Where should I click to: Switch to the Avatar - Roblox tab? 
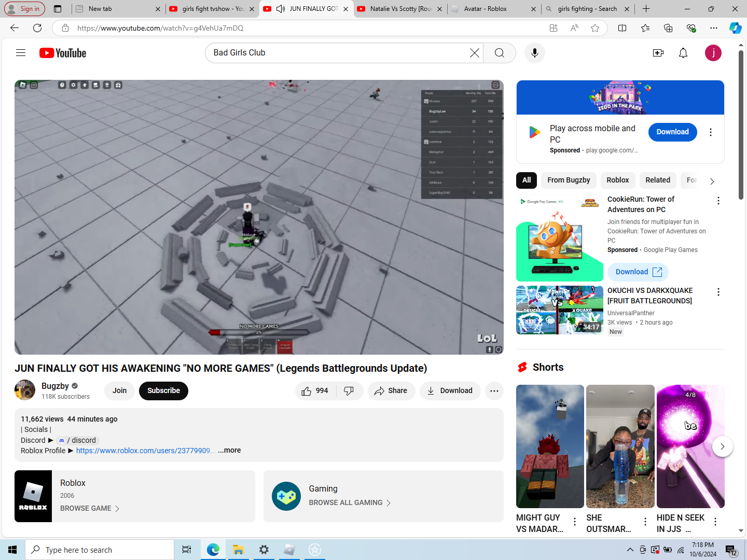pos(493,9)
